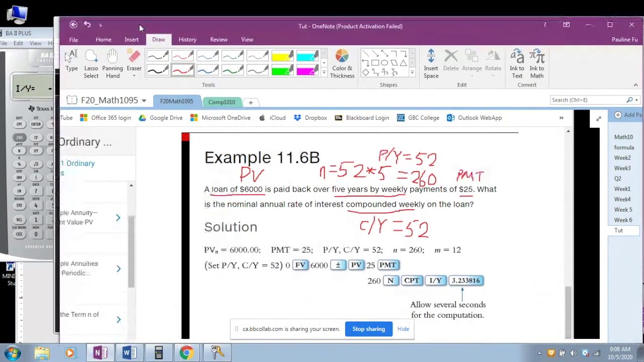The width and height of the screenshot is (644, 362).
Task: Click Ink to Math button
Action: point(537,64)
